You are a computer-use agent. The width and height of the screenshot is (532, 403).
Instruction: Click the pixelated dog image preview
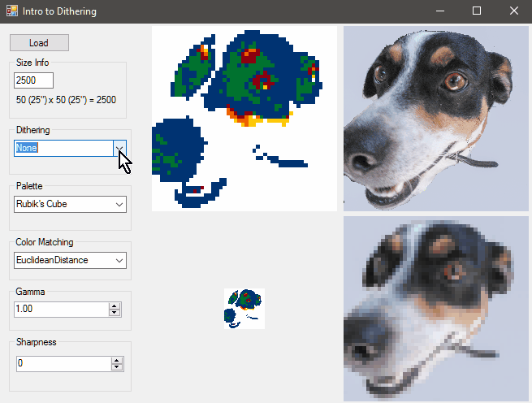click(x=436, y=309)
